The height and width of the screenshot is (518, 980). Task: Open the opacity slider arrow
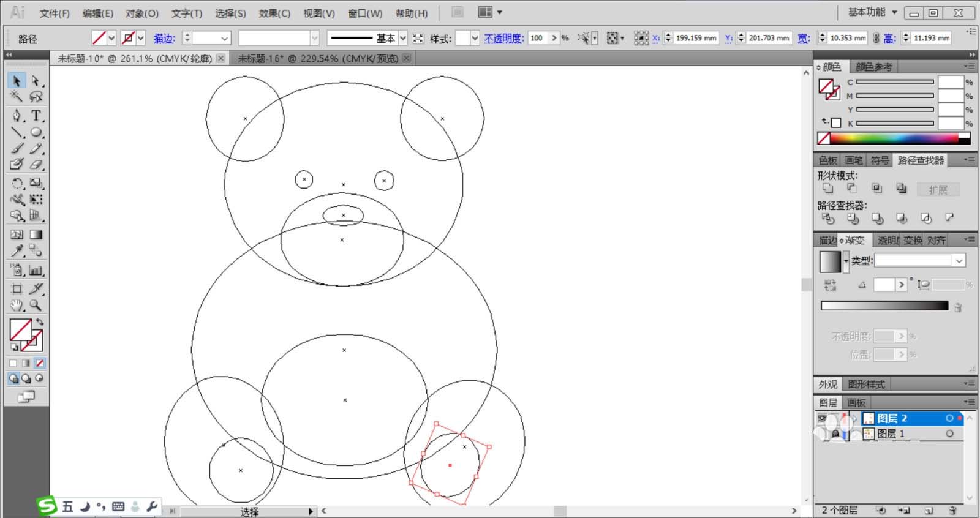(x=554, y=38)
